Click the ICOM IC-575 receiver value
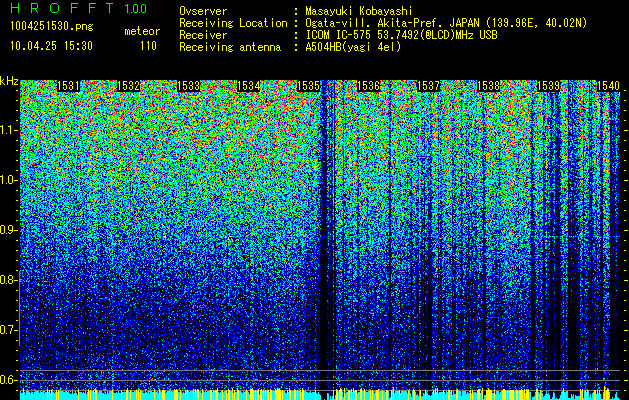The image size is (629, 400). pyautogui.click(x=402, y=35)
